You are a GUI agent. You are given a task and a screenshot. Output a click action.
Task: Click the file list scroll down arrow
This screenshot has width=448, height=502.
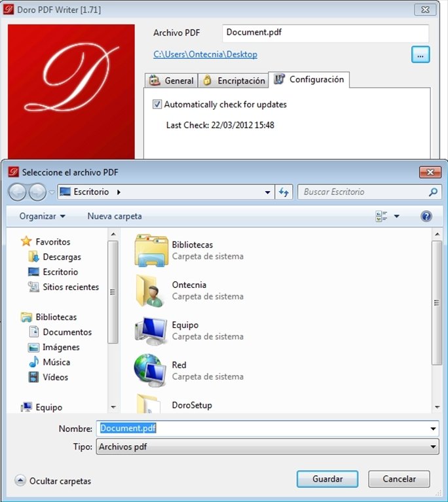(x=437, y=407)
